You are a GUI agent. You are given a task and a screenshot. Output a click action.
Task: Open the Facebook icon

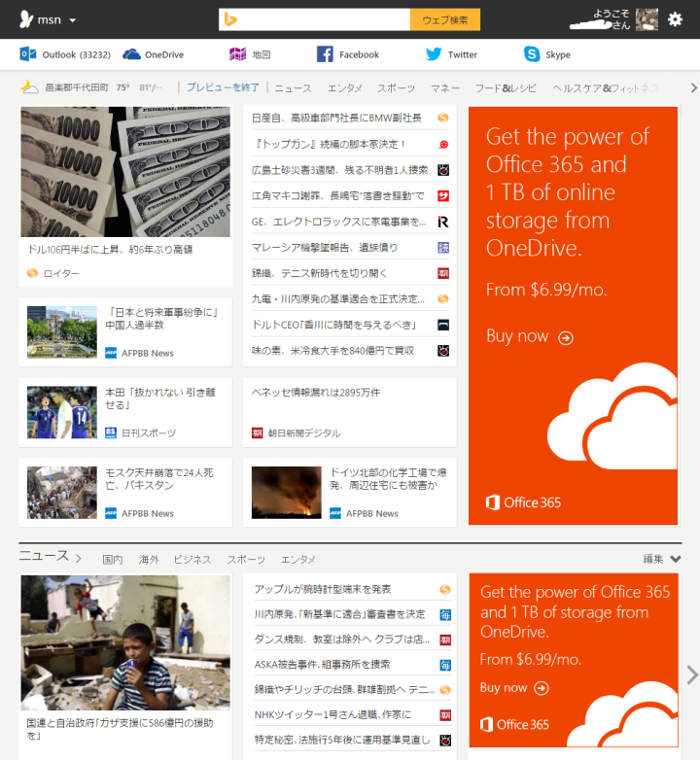[x=325, y=54]
